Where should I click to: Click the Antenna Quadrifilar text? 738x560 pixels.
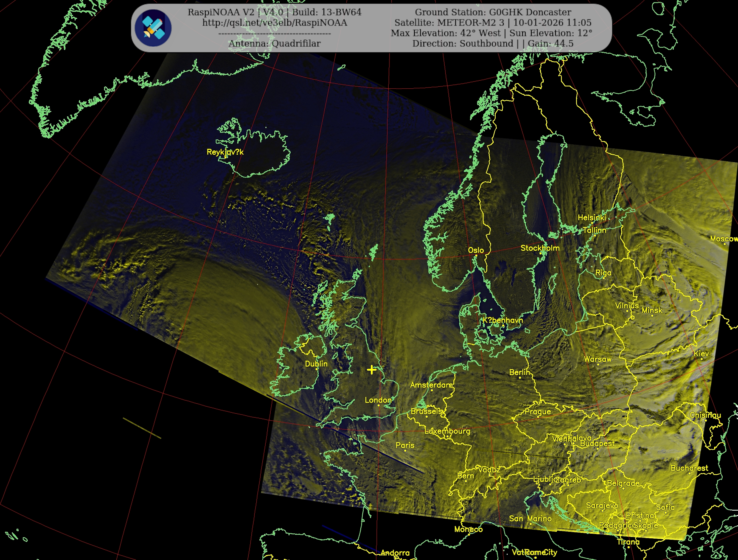[274, 43]
